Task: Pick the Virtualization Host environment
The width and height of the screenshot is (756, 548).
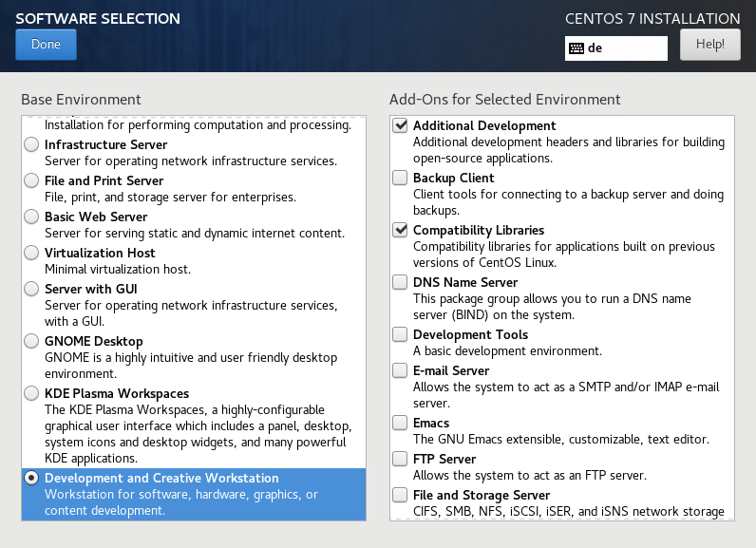Action: [32, 254]
